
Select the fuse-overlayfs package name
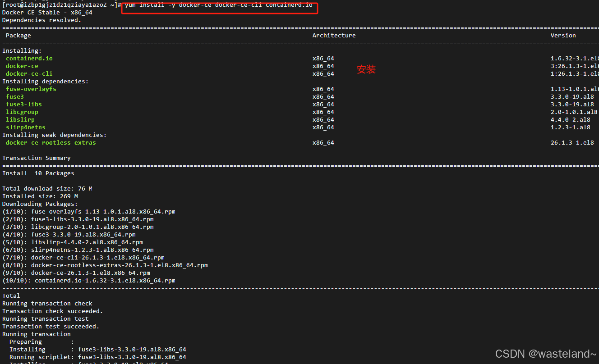coord(31,89)
